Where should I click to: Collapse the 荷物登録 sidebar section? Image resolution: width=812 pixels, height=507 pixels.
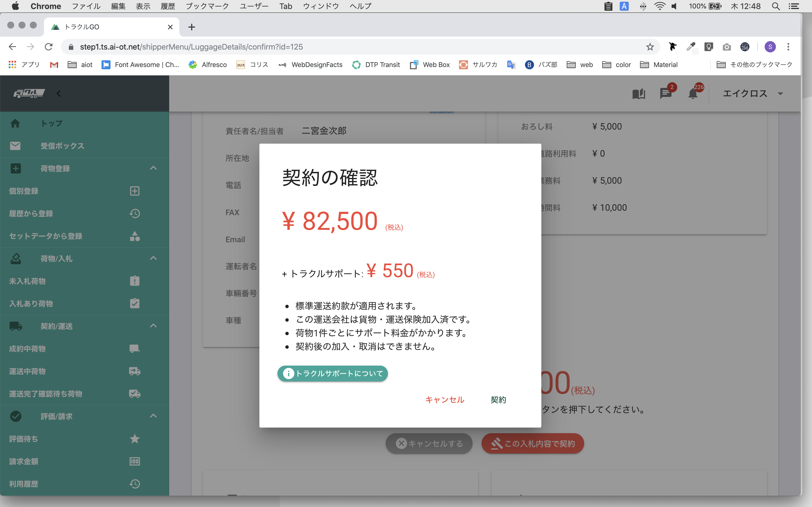click(x=153, y=168)
